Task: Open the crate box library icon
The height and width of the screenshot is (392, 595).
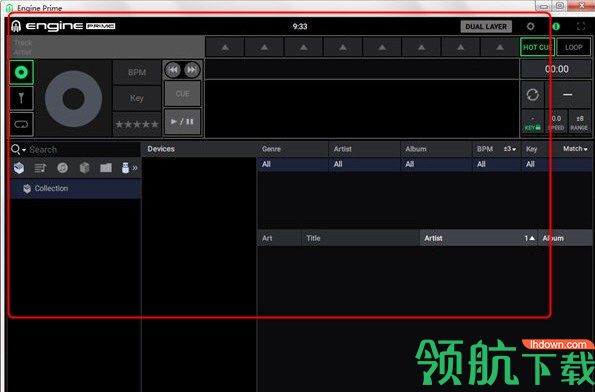Action: point(85,167)
